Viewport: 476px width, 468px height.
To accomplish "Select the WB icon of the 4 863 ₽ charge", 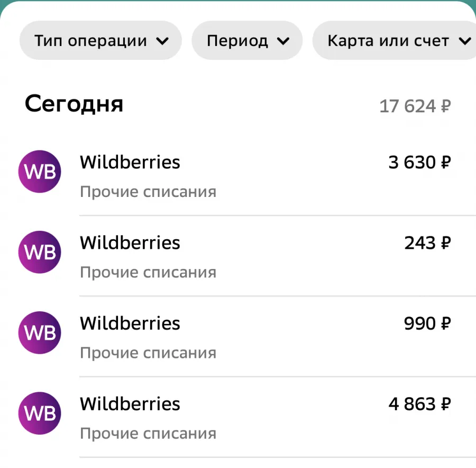I will coord(40,413).
